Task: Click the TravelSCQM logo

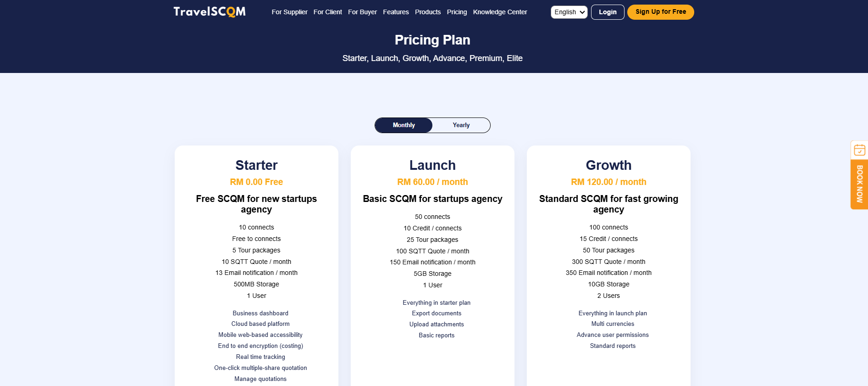Action: point(210,12)
